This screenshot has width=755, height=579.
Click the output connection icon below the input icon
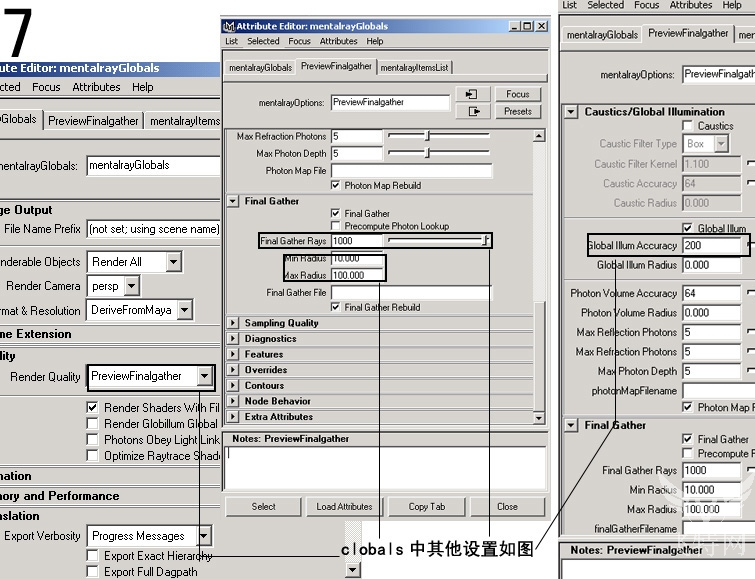coord(472,111)
